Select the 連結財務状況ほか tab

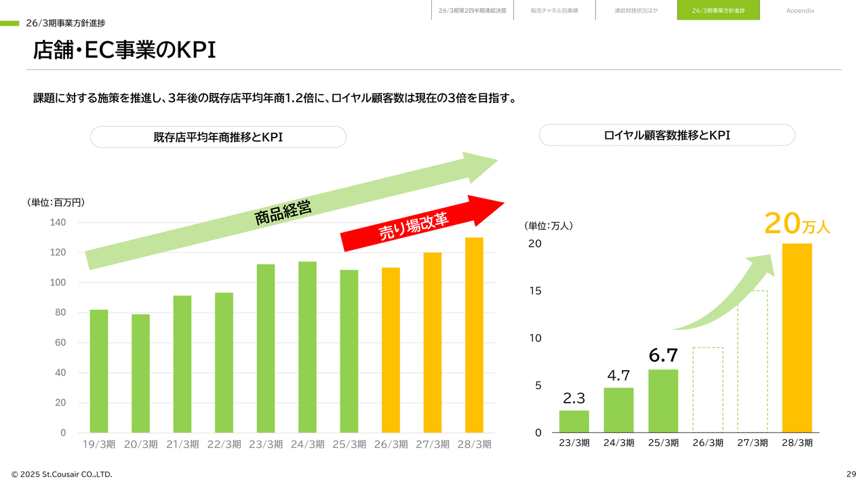[x=636, y=10]
